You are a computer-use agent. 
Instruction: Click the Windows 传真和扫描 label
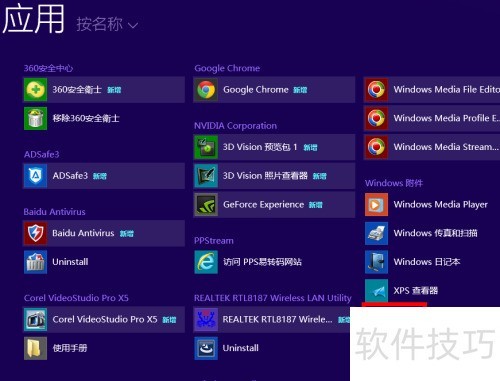(x=435, y=233)
